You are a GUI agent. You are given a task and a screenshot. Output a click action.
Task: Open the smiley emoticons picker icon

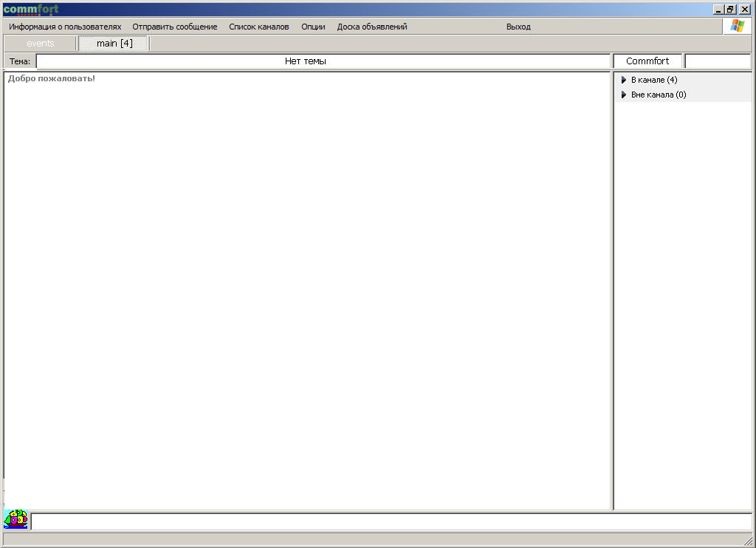click(x=16, y=519)
